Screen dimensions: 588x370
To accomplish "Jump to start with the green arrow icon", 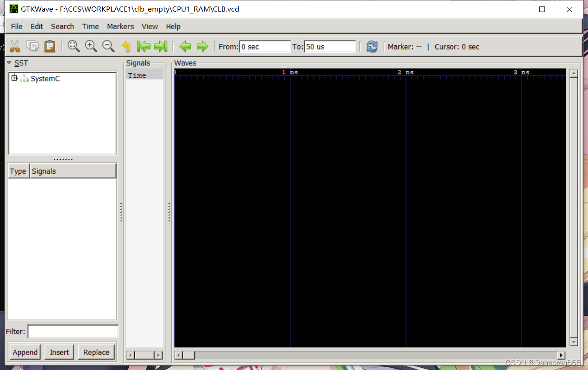I will [x=144, y=46].
